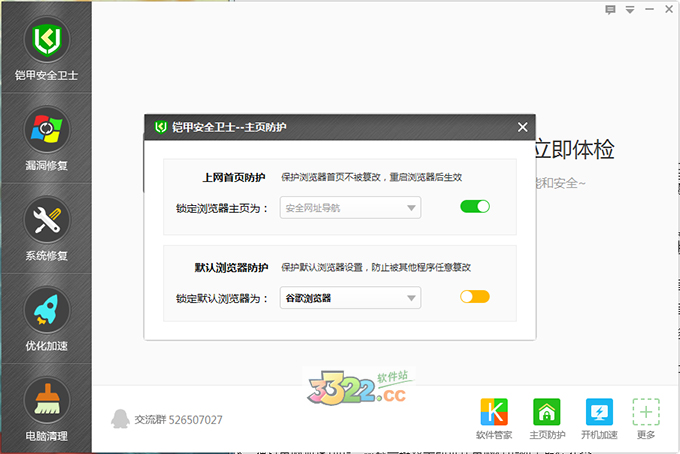
Task: Expand 安全网址导航 homepage dropdown
Action: [x=350, y=208]
